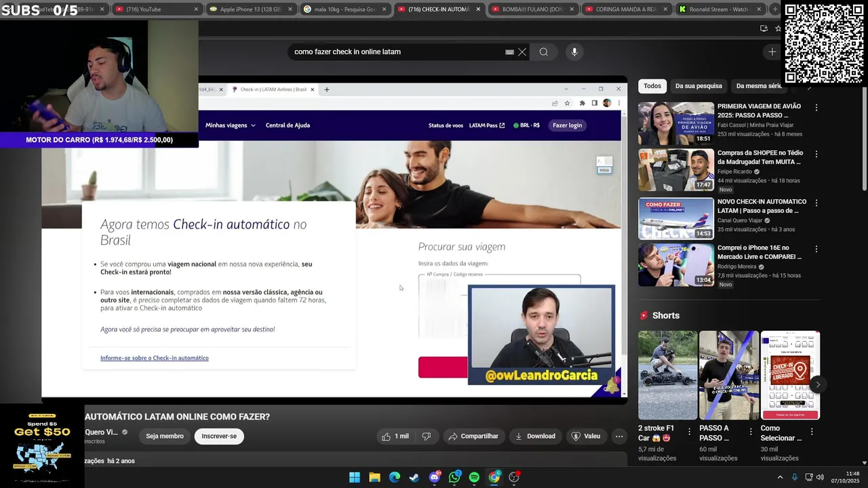Switch to Apple iPhone 13 tab
The width and height of the screenshot is (868, 488).
250,9
